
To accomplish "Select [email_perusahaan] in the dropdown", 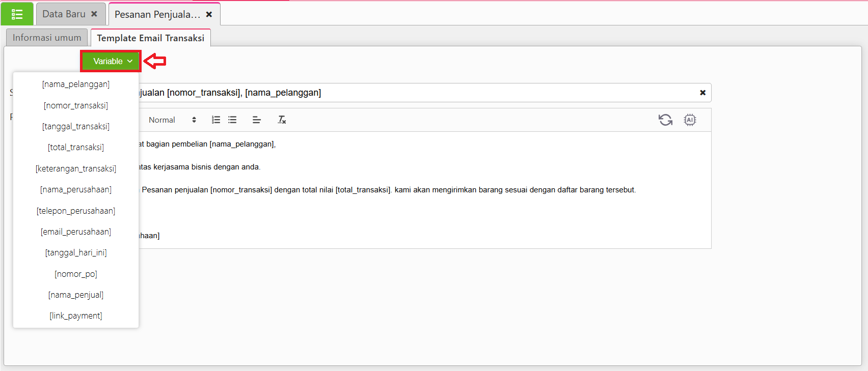I will [x=76, y=232].
